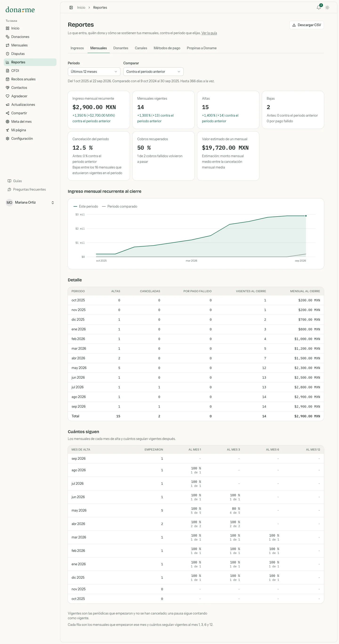Go to Inicio in the breadcrumb

tap(81, 8)
